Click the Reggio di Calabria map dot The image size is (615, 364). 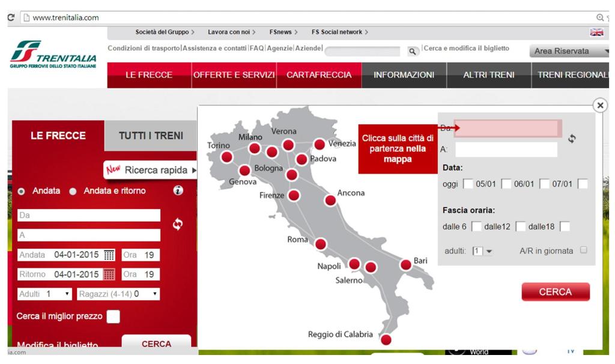tap(386, 340)
